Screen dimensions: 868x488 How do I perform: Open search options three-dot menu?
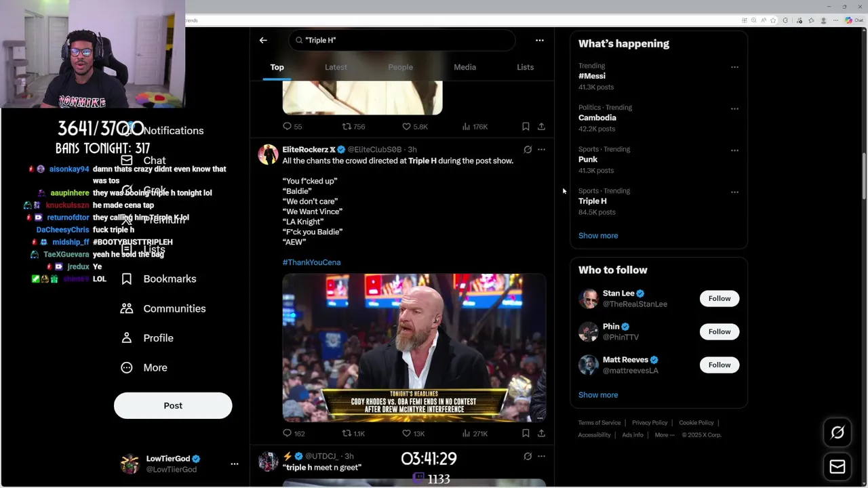click(540, 40)
